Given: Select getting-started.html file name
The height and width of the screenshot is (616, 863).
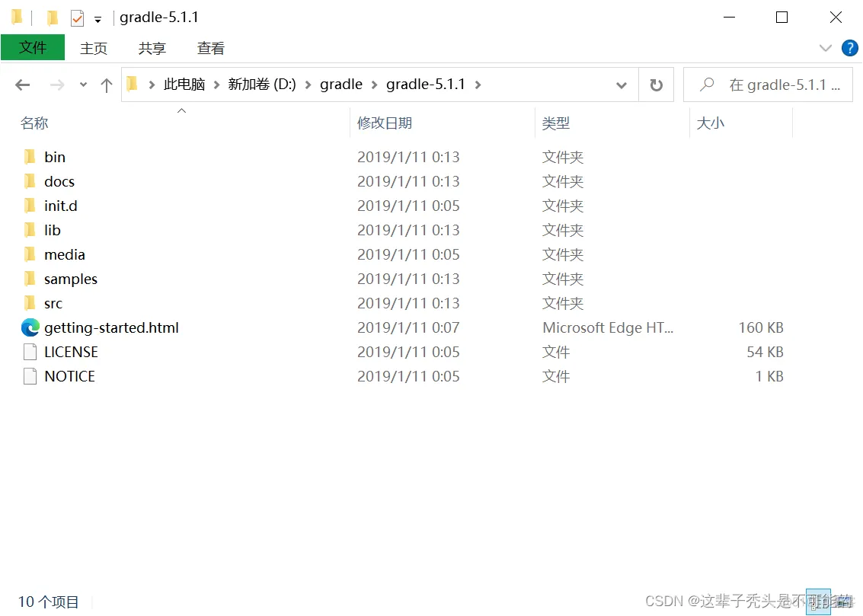Looking at the screenshot, I should (112, 328).
